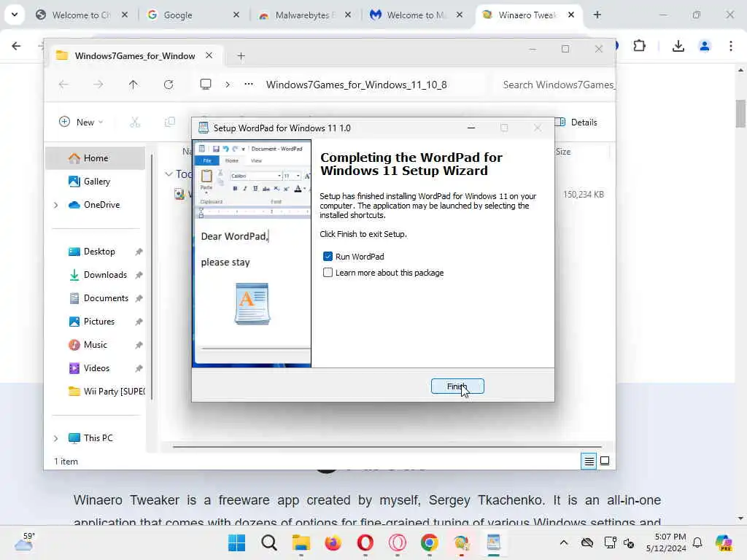Collapse the Today group in file list

point(169,174)
